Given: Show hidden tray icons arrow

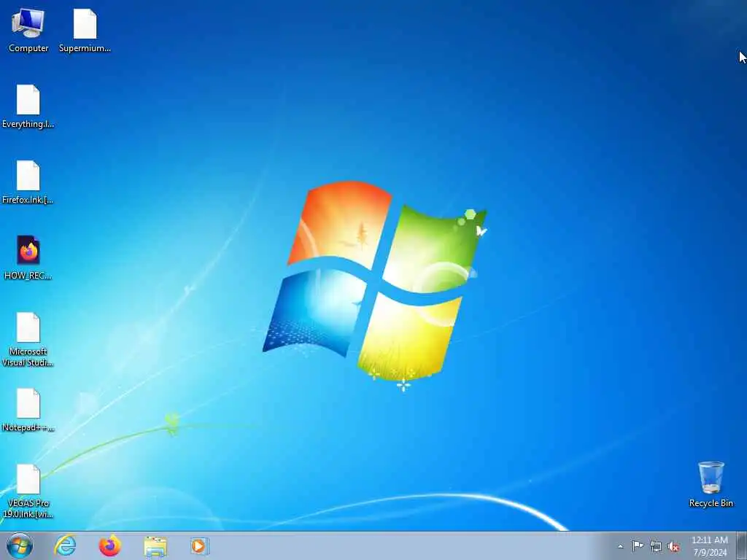Looking at the screenshot, I should pos(620,547).
